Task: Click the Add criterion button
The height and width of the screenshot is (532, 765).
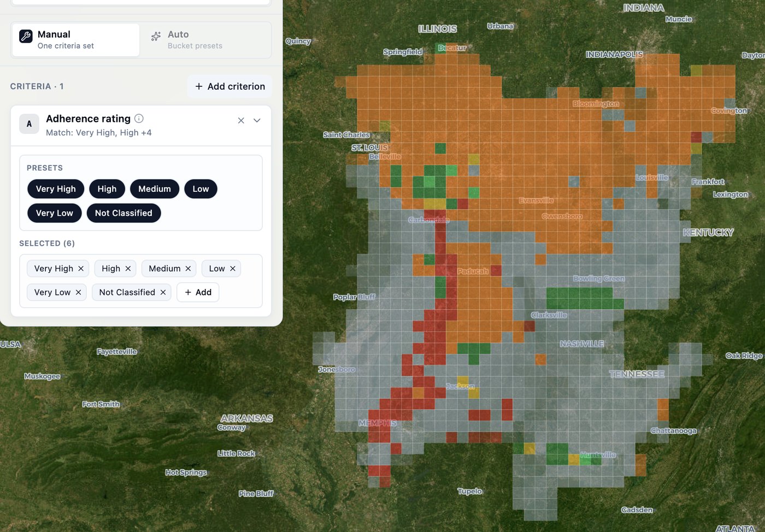Action: pyautogui.click(x=229, y=86)
